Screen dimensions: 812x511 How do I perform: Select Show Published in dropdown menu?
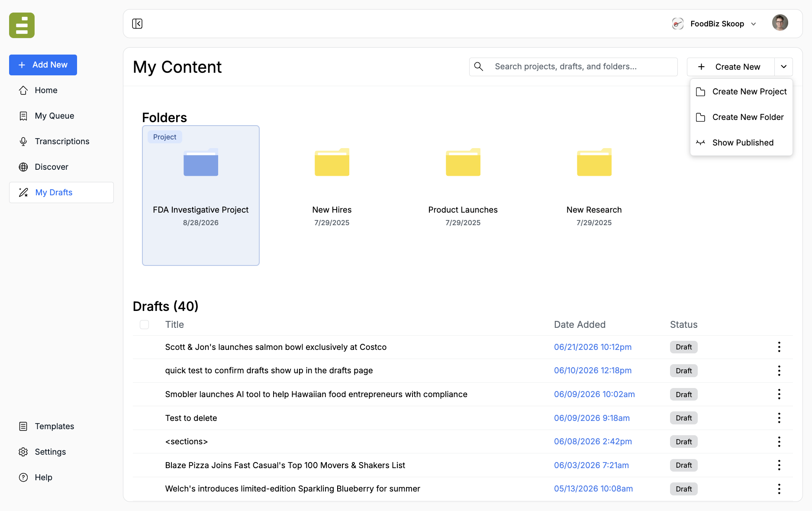741,142
